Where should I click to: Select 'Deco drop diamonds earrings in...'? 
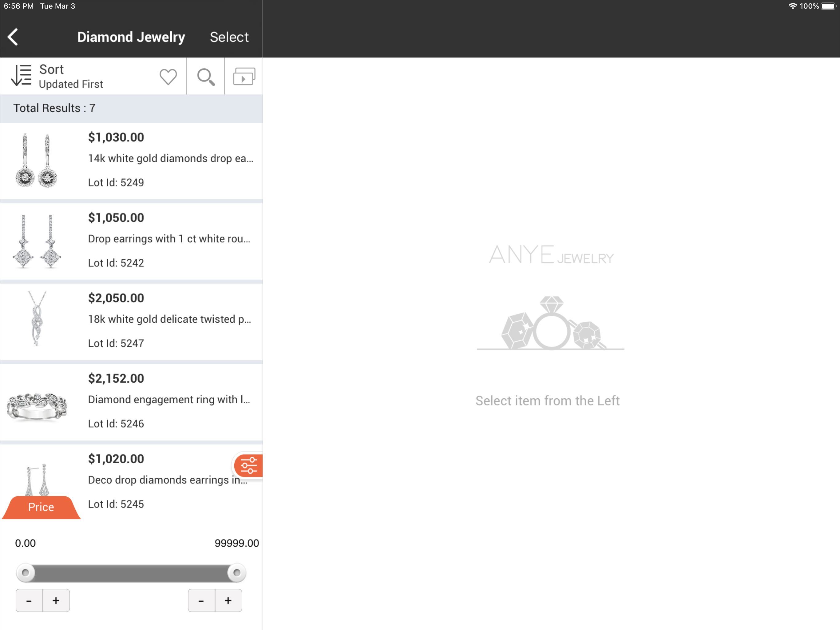click(168, 480)
